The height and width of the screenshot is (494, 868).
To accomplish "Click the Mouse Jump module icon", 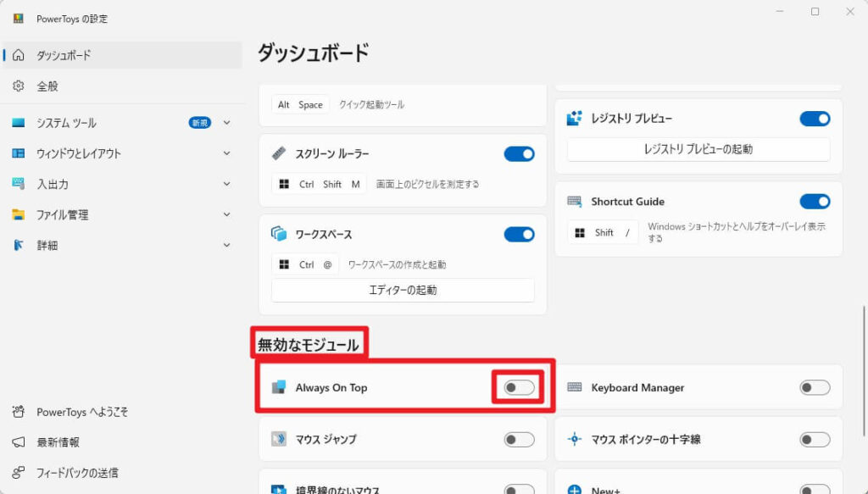I will pyautogui.click(x=279, y=439).
